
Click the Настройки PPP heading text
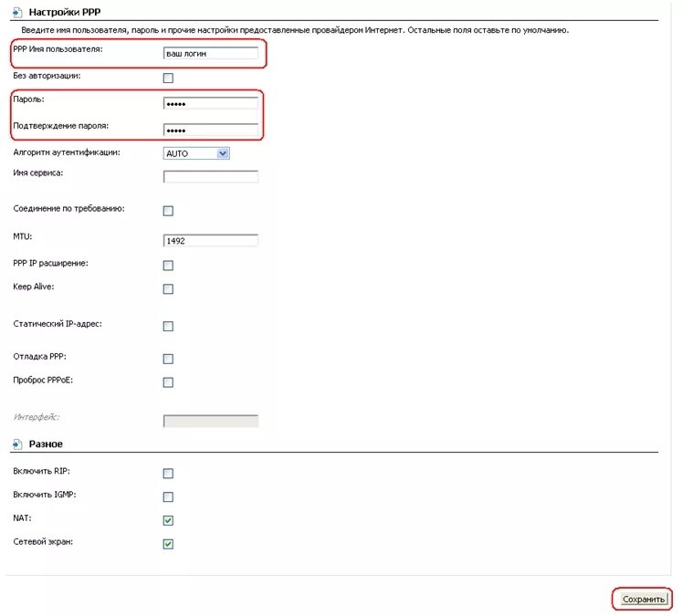(65, 12)
